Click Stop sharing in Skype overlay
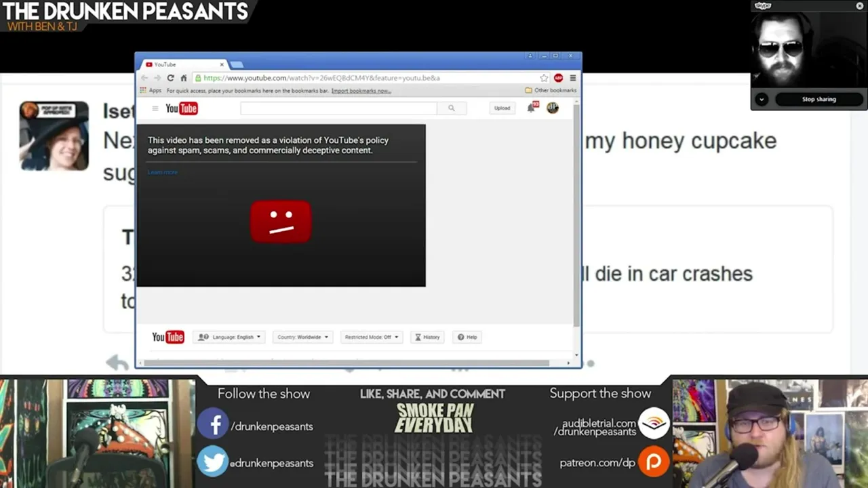The image size is (868, 488). coord(819,99)
